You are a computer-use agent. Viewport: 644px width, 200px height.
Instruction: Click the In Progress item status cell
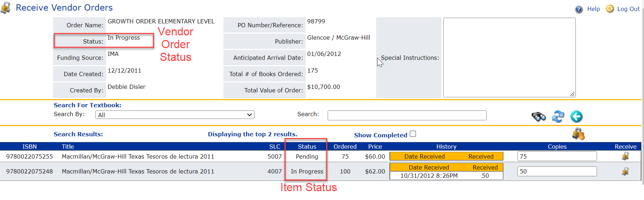pos(307,171)
